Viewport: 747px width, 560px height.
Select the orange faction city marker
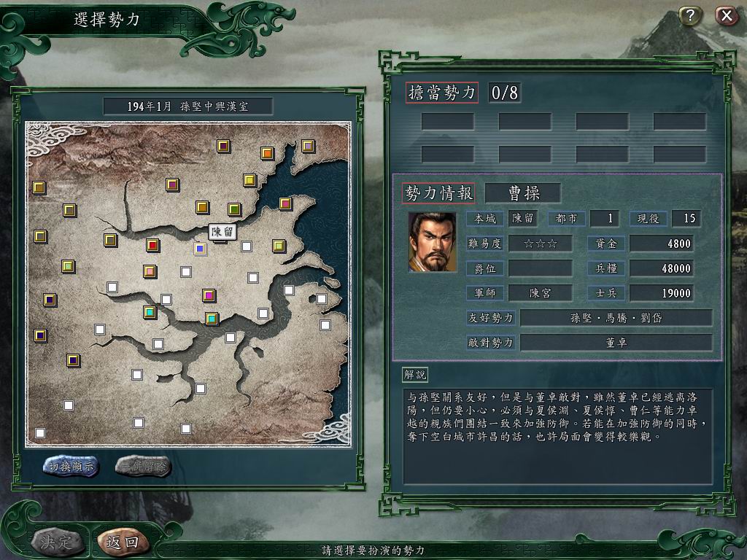(267, 153)
